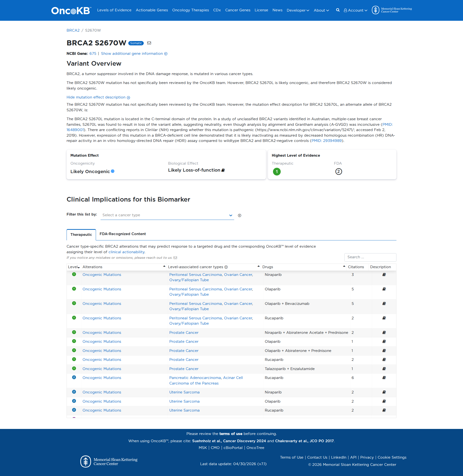Open Oncology Therapies menu item
Viewport: 463px width, 476px height.
point(191,10)
